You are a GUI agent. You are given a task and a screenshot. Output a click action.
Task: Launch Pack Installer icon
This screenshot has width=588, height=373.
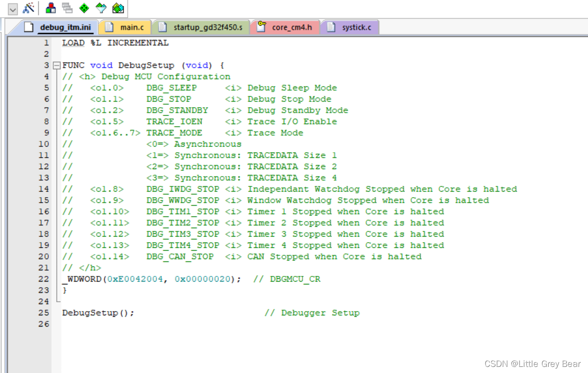(118, 8)
